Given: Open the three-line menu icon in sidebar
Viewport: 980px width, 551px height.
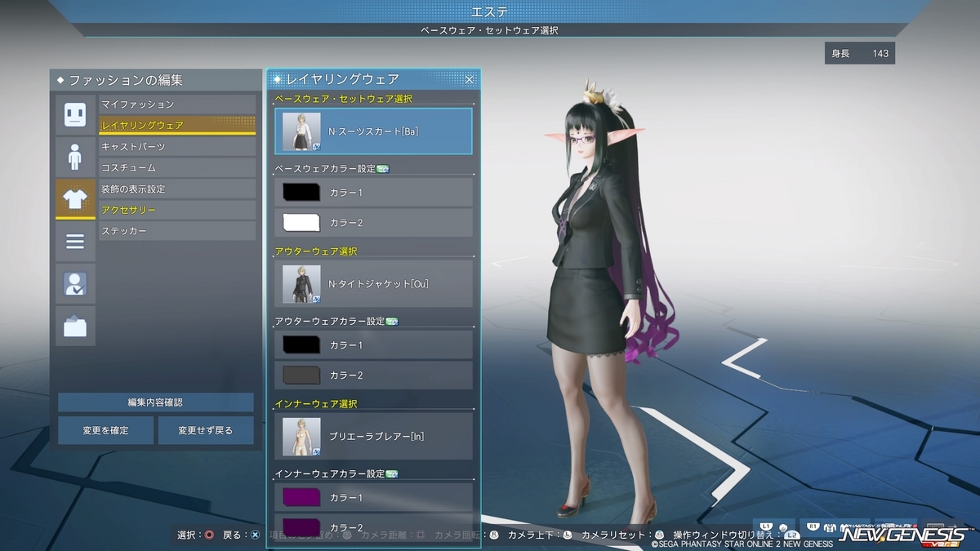Looking at the screenshot, I should pyautogui.click(x=75, y=242).
